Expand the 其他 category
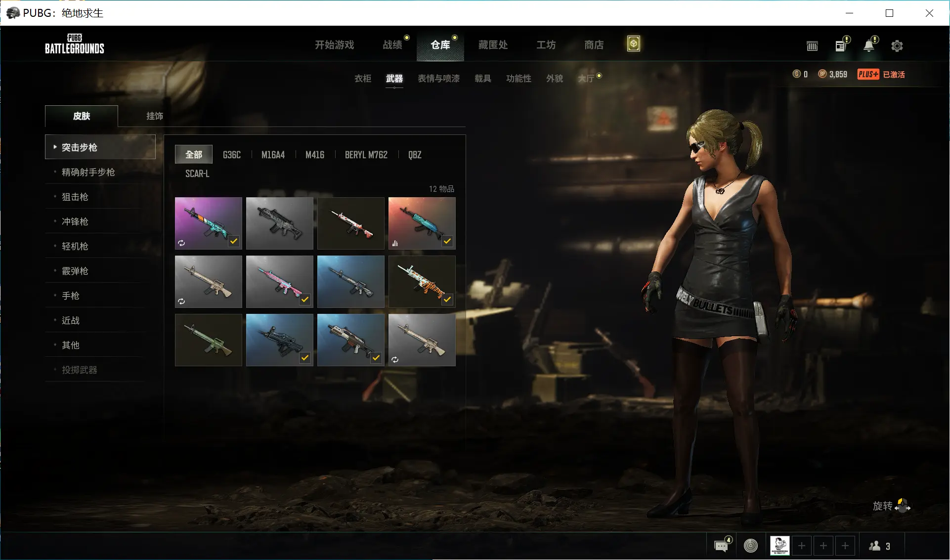Screen dimensions: 950x560 pyautogui.click(x=100, y=345)
